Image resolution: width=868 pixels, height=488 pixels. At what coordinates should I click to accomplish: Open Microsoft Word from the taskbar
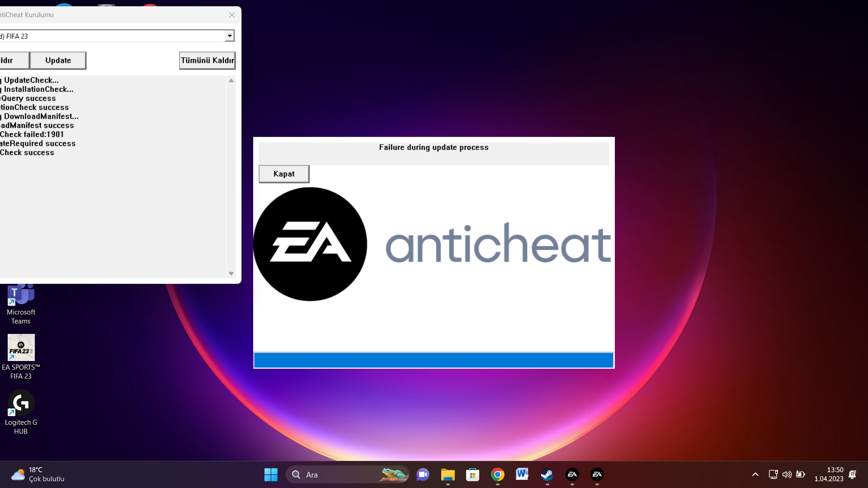522,474
